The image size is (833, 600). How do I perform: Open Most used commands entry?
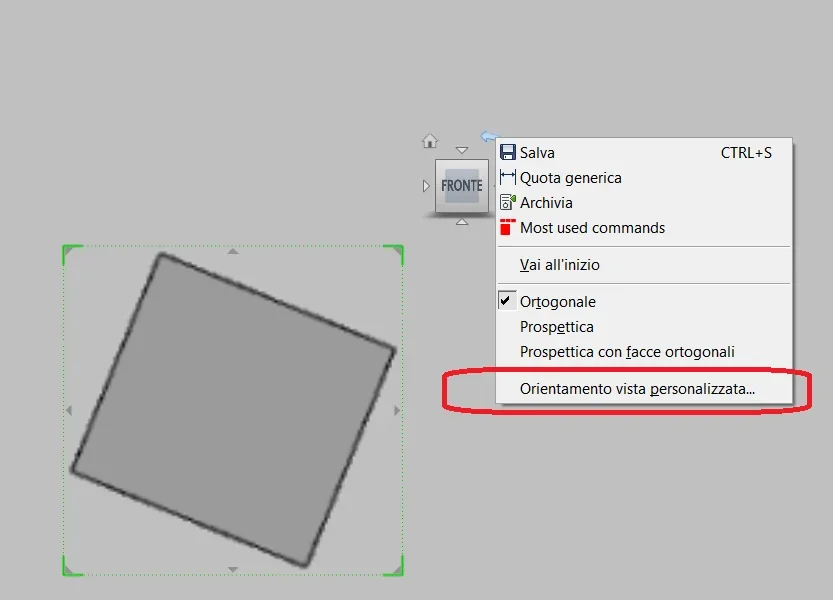point(644,227)
